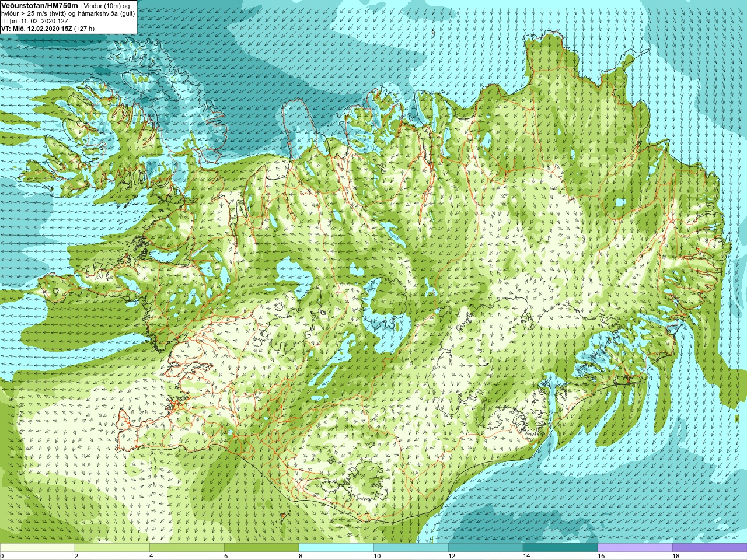This screenshot has width=747, height=560.
Task: Click the legend label '2'
Action: [x=76, y=556]
